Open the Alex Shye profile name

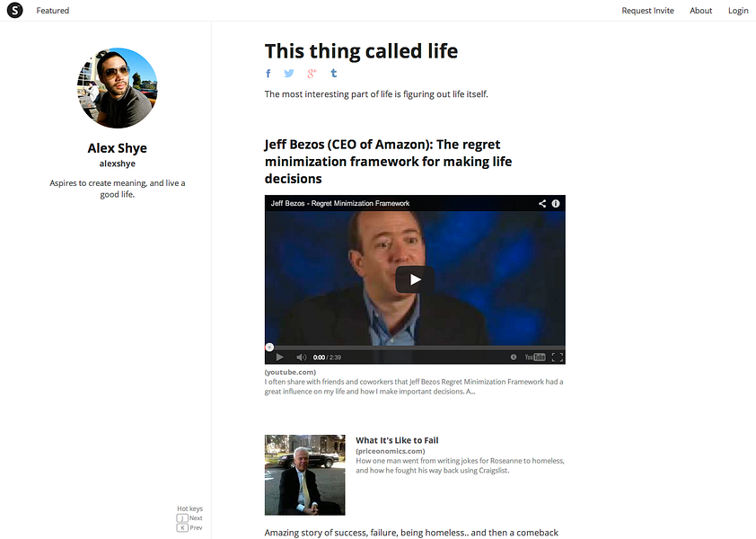pyautogui.click(x=117, y=148)
